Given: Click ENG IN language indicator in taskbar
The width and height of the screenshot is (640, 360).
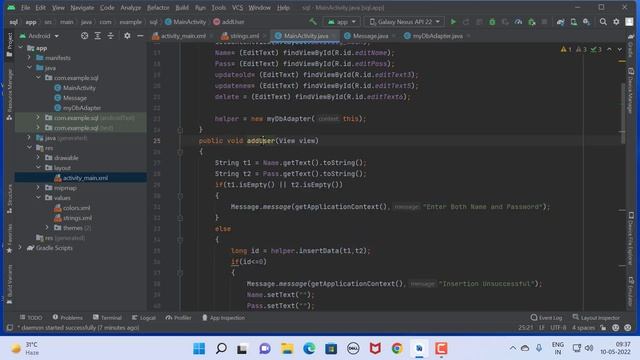Looking at the screenshot, I should pos(558,349).
